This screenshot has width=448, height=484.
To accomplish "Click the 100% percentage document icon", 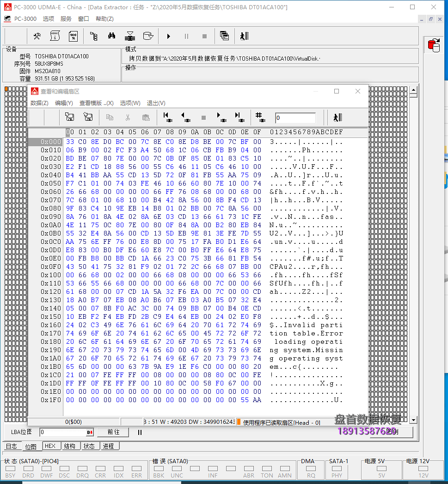I will pyautogui.click(x=73, y=37).
